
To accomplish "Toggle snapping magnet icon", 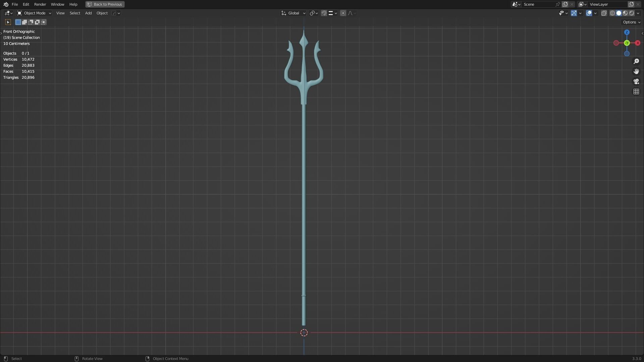I will pyautogui.click(x=324, y=13).
